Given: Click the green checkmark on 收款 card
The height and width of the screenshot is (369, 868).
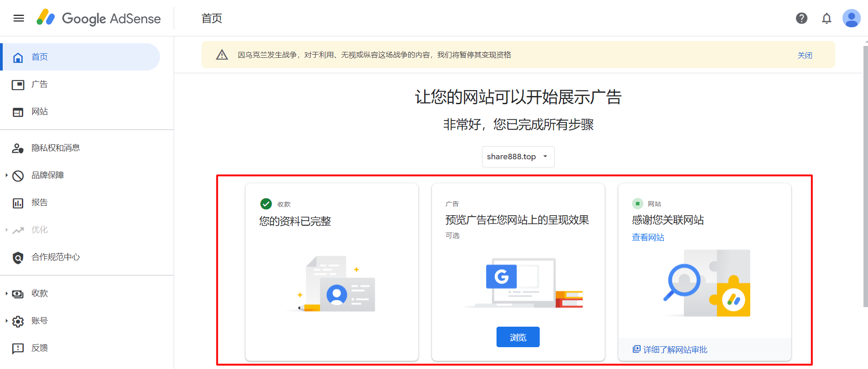Looking at the screenshot, I should (266, 204).
